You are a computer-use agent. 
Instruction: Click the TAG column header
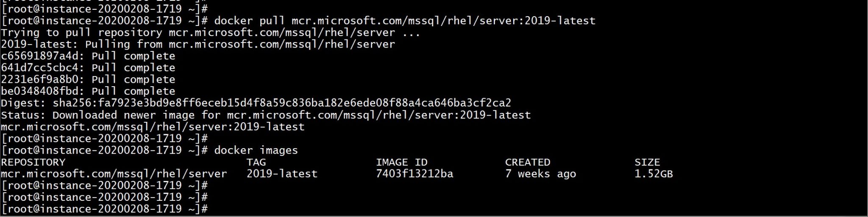tap(256, 162)
